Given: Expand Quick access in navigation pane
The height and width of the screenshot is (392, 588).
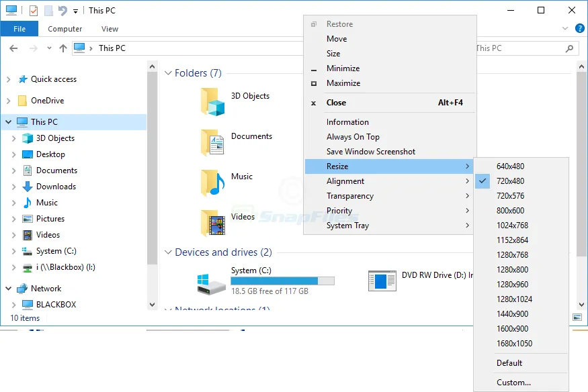Looking at the screenshot, I should coord(9,79).
